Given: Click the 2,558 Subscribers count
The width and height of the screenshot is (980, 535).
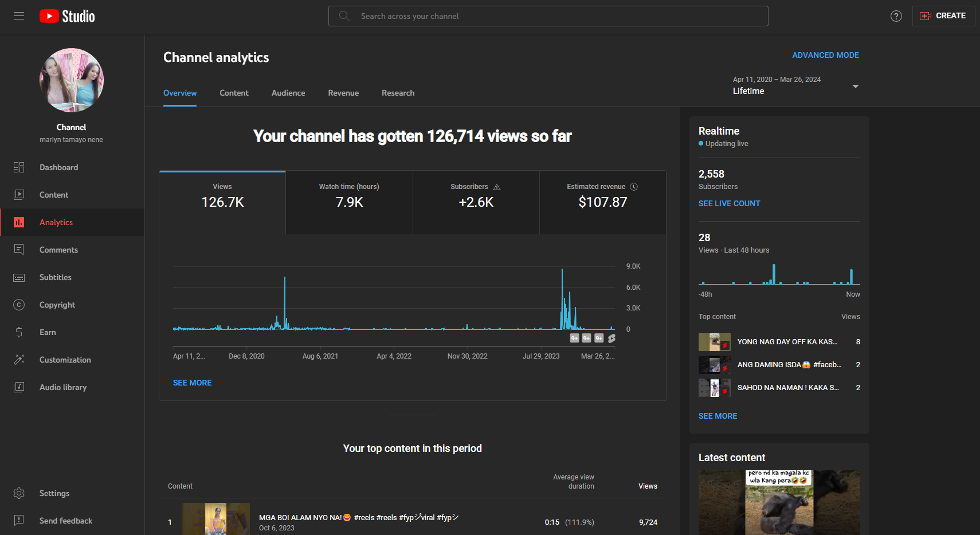Looking at the screenshot, I should [711, 174].
